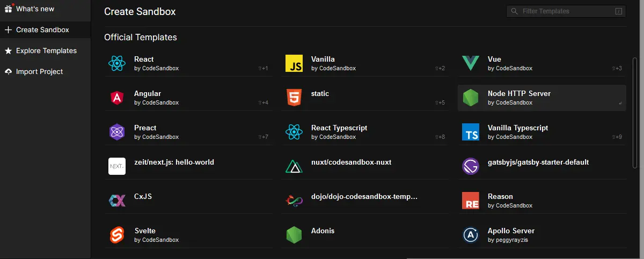The height and width of the screenshot is (259, 644).
Task: Go to Explore Templates in sidebar
Action: [46, 51]
